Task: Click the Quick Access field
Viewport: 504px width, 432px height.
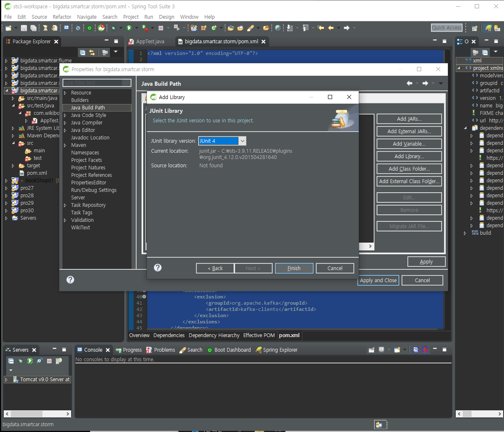Action: point(447,28)
